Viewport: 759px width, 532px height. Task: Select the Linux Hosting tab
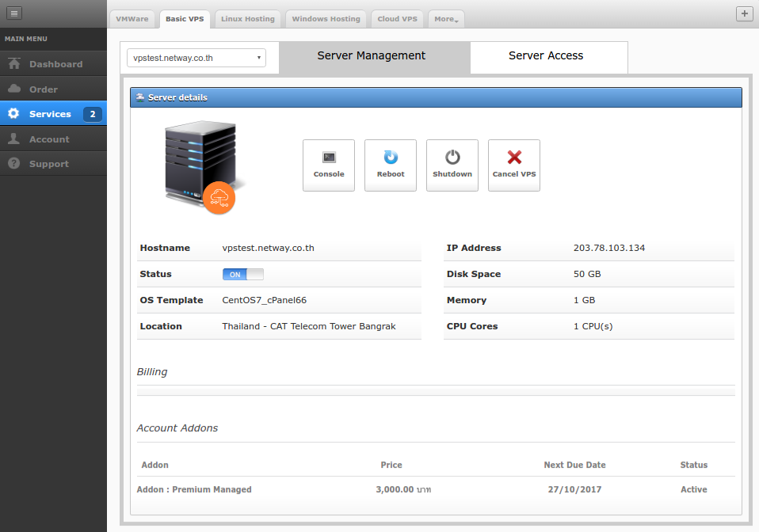click(247, 18)
